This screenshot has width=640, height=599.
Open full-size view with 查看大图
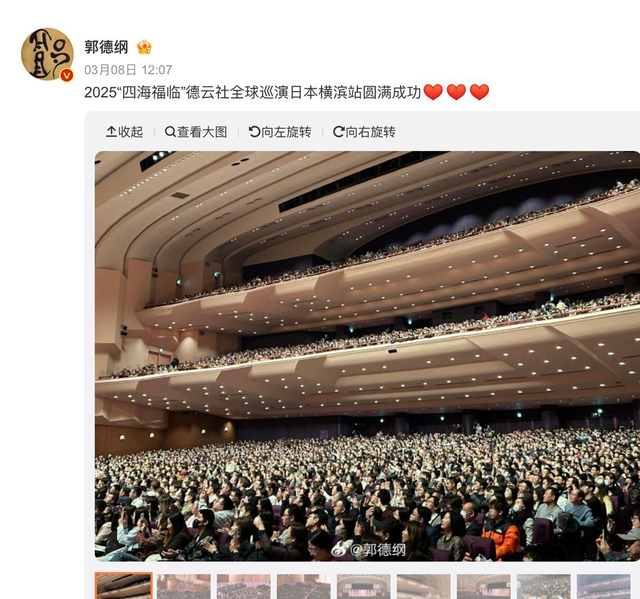196,132
